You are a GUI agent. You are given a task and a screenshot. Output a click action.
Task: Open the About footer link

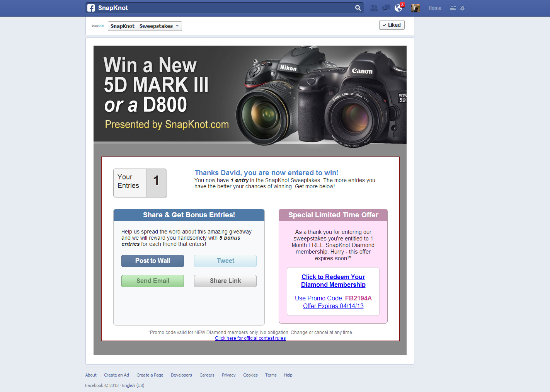91,375
